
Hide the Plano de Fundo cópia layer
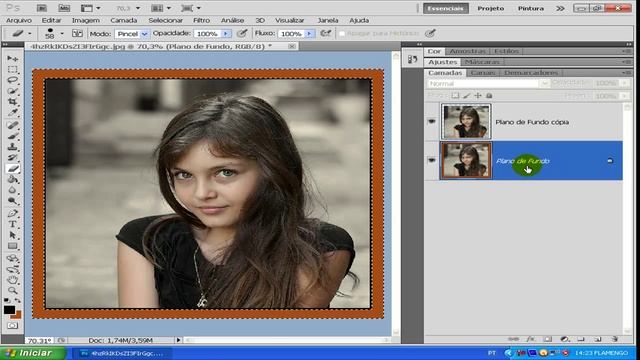pos(431,122)
